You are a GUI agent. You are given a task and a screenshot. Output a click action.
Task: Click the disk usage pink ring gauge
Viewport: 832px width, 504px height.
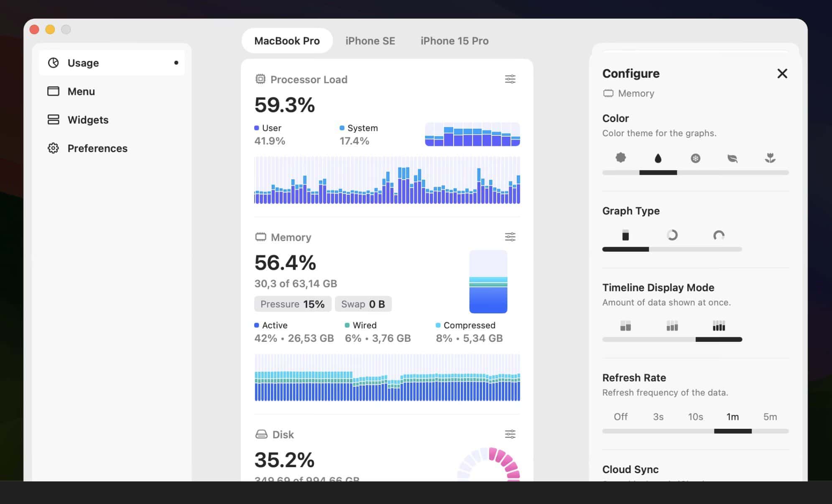(x=488, y=464)
